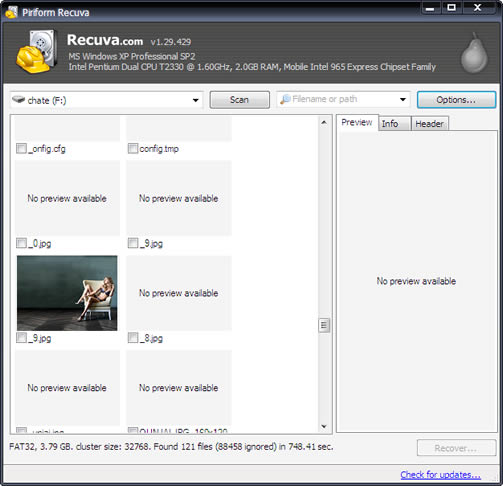Open the Header tab
The height and width of the screenshot is (486, 503).
(430, 124)
